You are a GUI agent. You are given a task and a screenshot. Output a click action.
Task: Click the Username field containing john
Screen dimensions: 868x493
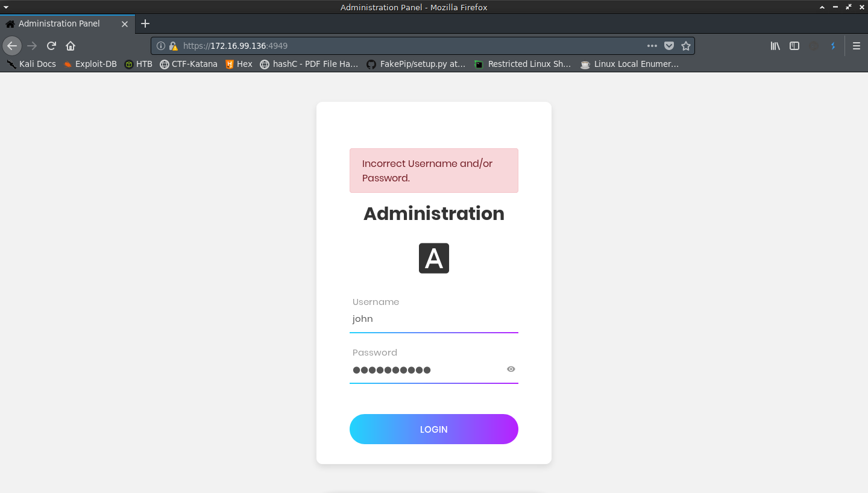click(x=434, y=319)
